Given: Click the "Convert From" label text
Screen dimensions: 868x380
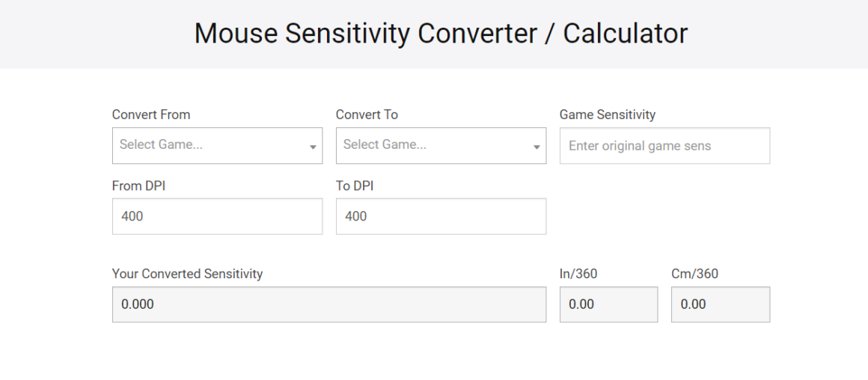Looking at the screenshot, I should [x=151, y=114].
